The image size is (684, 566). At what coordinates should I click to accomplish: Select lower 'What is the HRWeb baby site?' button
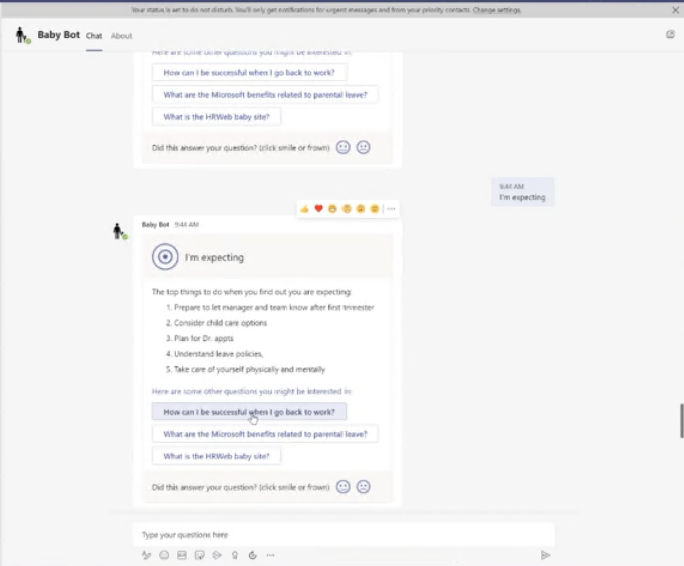click(217, 456)
